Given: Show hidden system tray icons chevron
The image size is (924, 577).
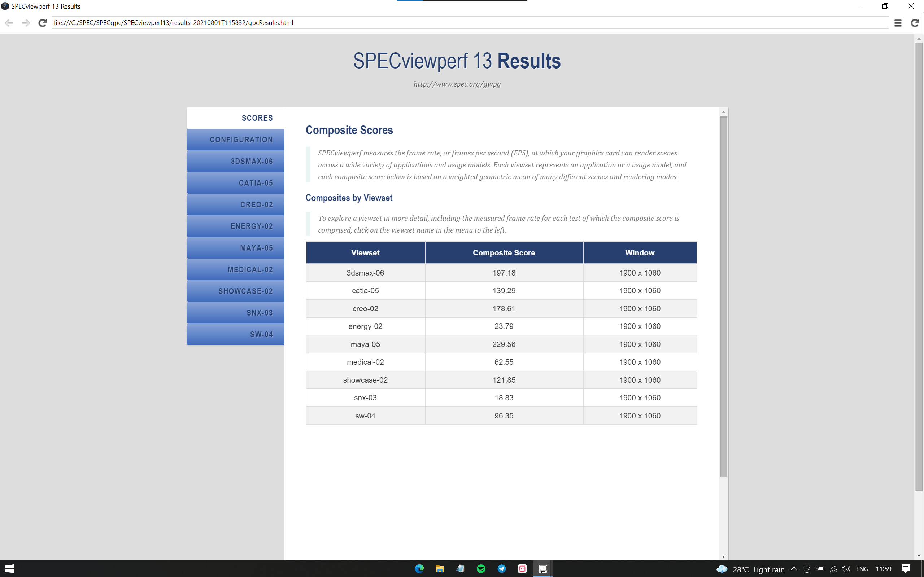Looking at the screenshot, I should coord(794,569).
